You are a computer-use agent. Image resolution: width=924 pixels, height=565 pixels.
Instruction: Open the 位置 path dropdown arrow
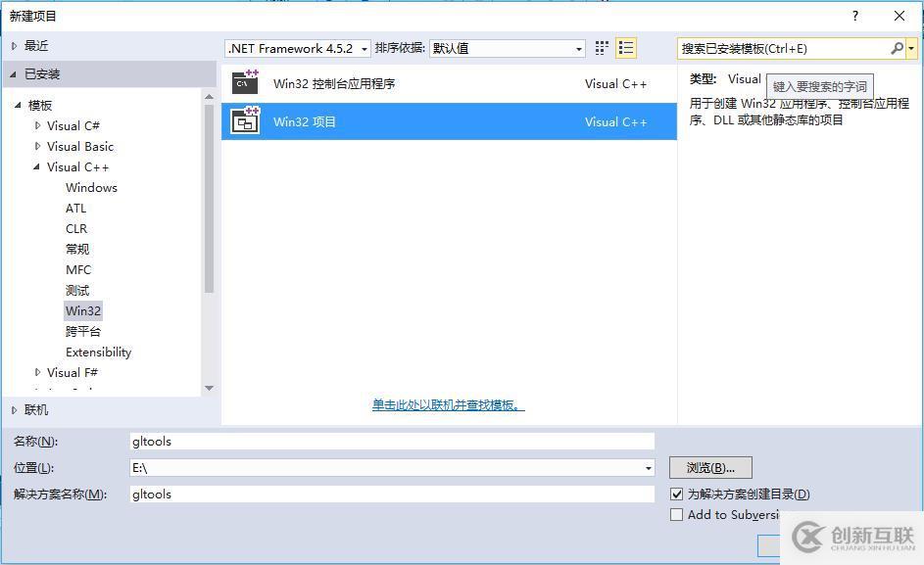point(649,468)
